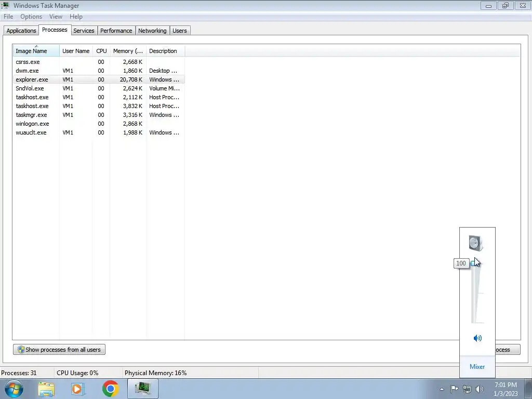Image resolution: width=532 pixels, height=399 pixels.
Task: Click Processes: 31 in status bar
Action: click(x=19, y=373)
